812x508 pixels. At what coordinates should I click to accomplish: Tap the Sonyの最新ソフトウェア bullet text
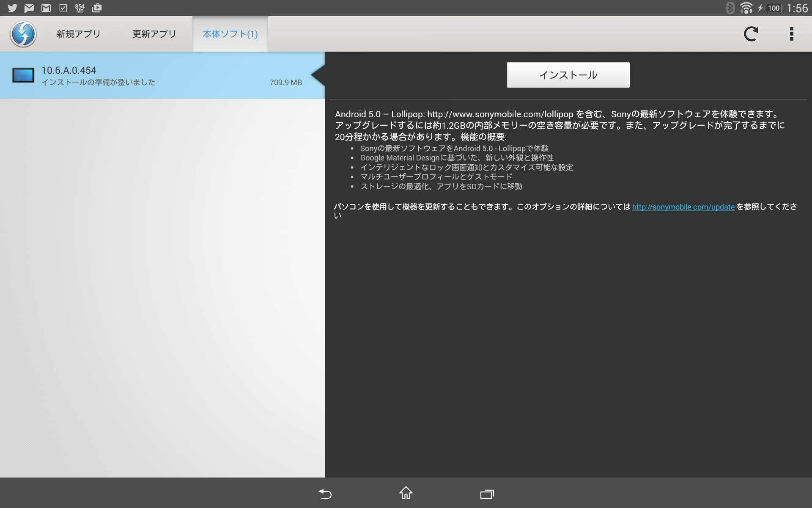454,149
